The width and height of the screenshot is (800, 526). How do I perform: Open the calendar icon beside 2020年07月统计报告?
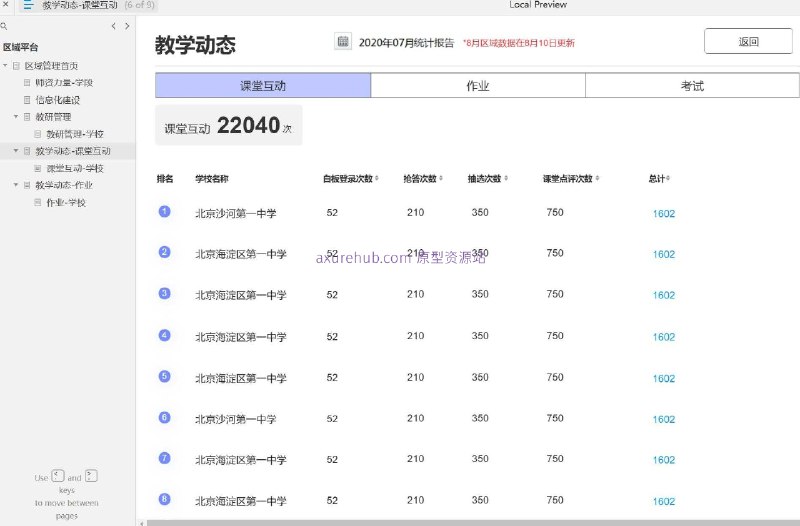pos(343,41)
